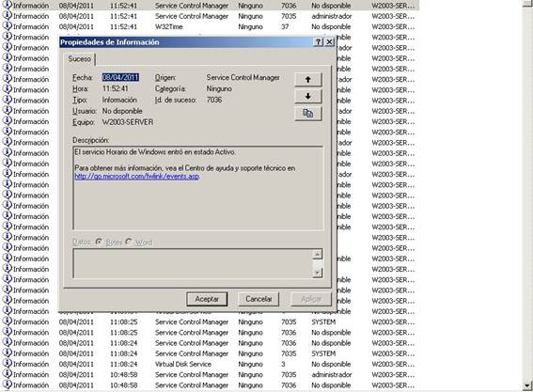Screen dimensions: 533x392
Task: Click info icon of the last 10:48:58 event row
Action: (x=8, y=384)
